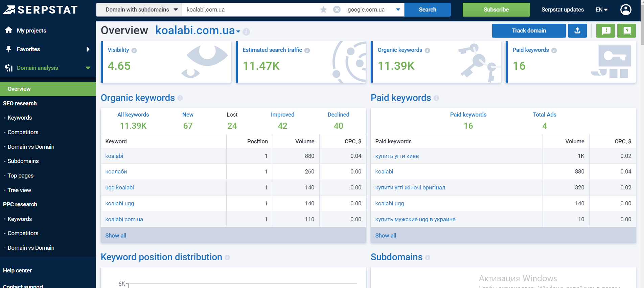
Task: Click info icon beside Organic keywords heading
Action: pos(180,98)
